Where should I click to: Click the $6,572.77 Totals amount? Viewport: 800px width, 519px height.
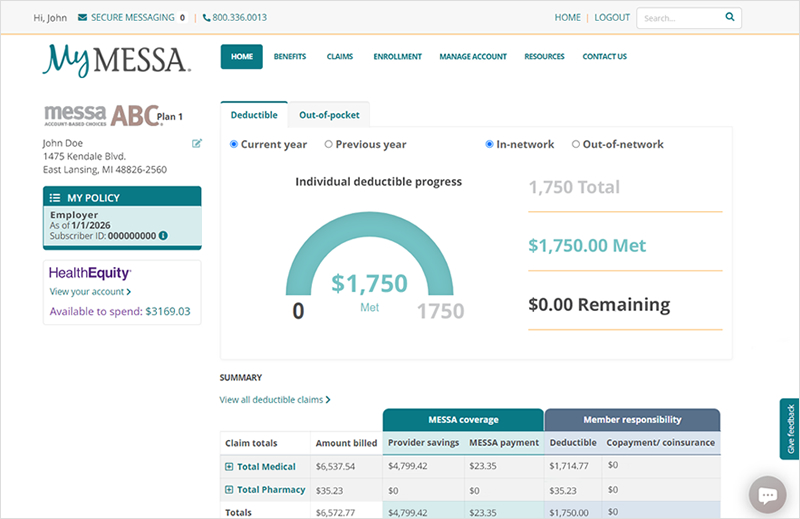pyautogui.click(x=335, y=512)
